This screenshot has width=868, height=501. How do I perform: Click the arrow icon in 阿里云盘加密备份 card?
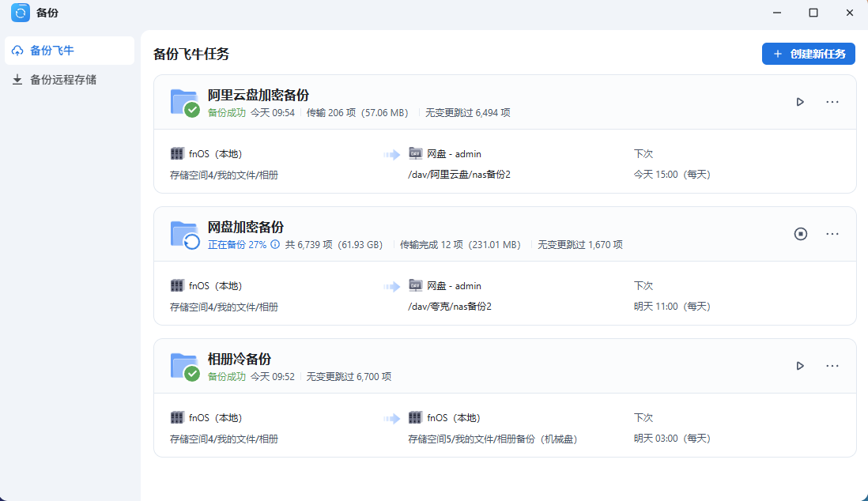point(392,154)
